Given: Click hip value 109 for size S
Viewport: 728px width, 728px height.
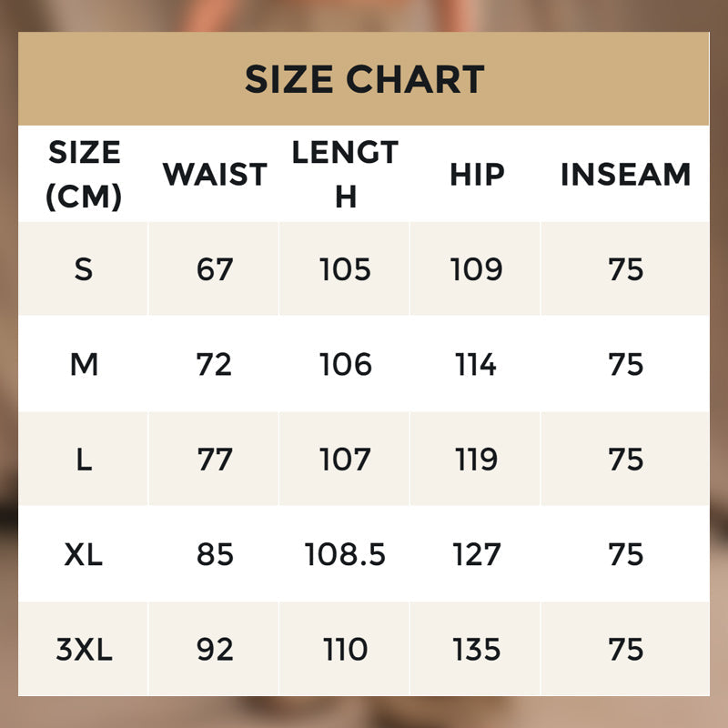Looking at the screenshot, I should point(476,269).
